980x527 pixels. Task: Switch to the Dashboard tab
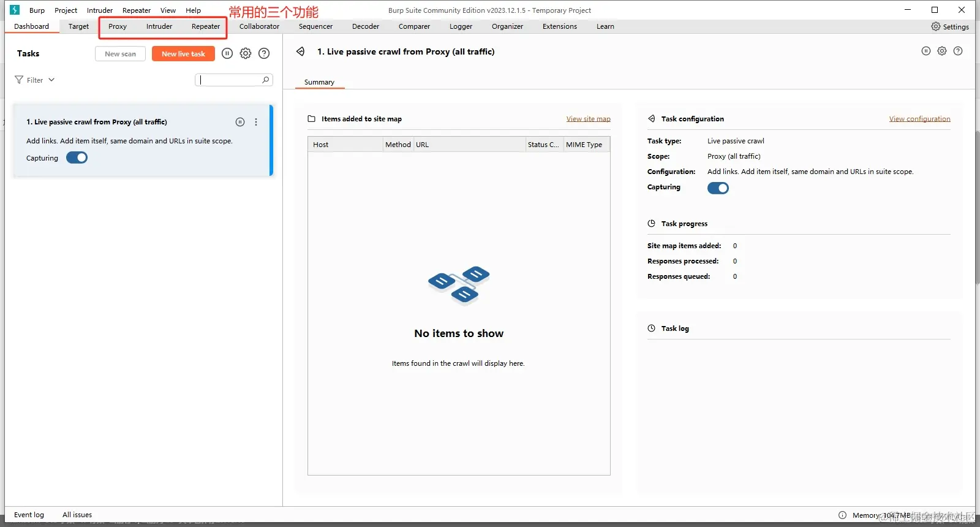32,26
